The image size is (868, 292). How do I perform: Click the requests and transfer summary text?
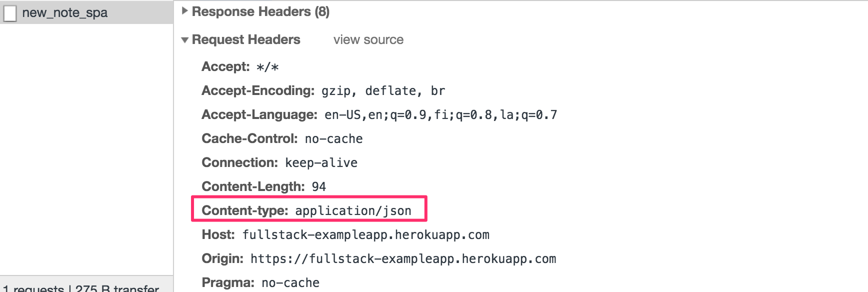(81, 288)
